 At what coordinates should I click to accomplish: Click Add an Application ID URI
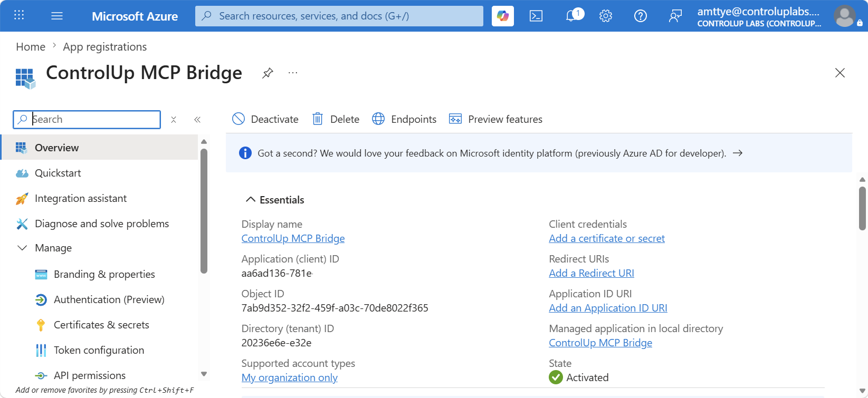(x=608, y=308)
